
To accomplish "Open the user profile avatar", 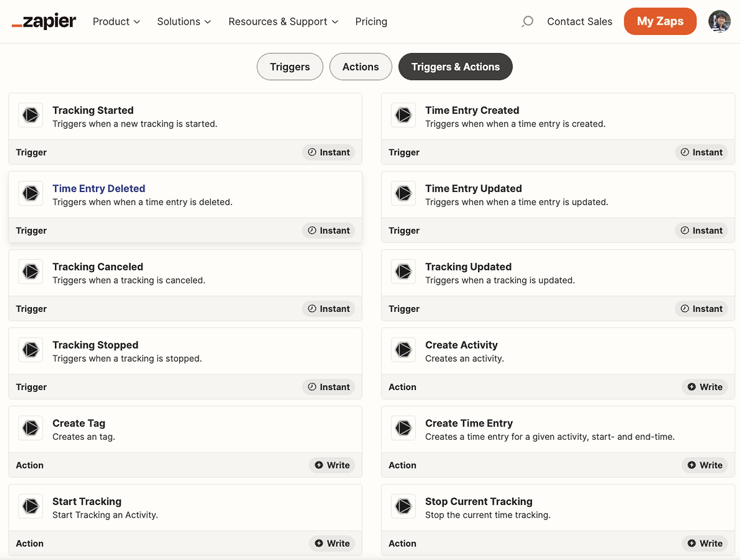I will [x=719, y=21].
